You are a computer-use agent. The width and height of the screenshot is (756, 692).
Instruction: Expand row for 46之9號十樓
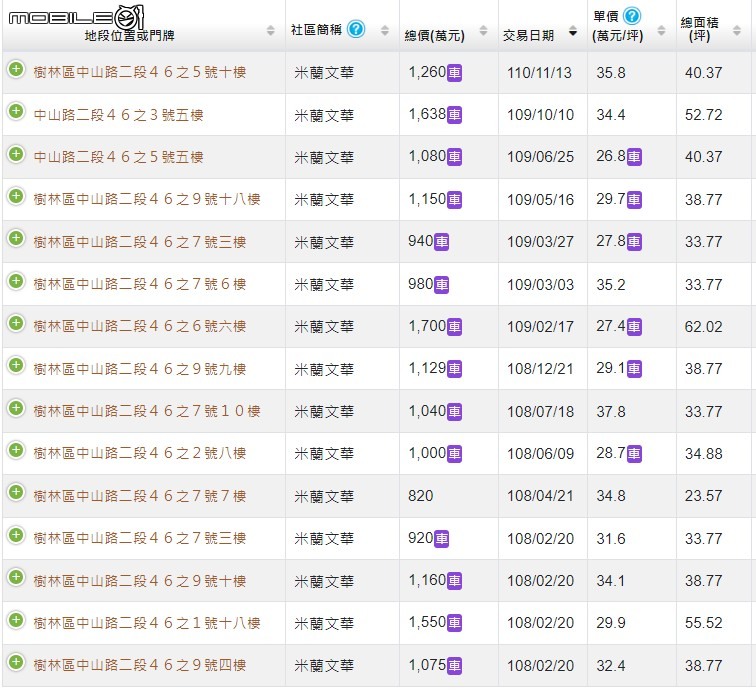tap(16, 577)
